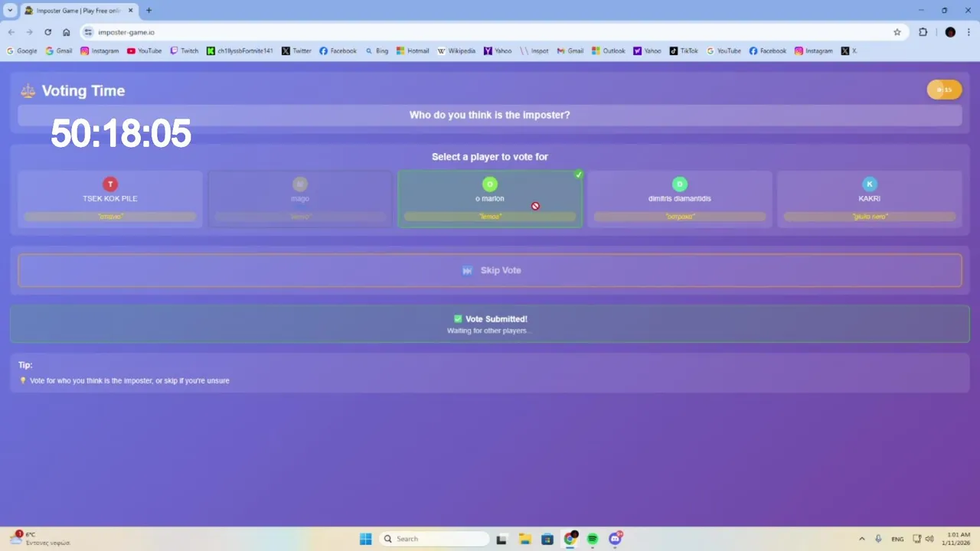The height and width of the screenshot is (551, 980).
Task: Open the Hotmail bookmark
Action: click(x=413, y=51)
